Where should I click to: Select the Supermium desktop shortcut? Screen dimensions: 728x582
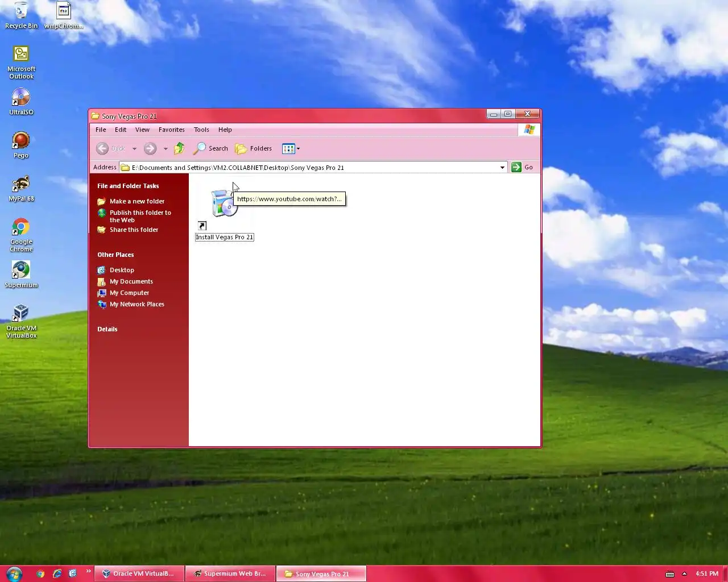[21, 275]
